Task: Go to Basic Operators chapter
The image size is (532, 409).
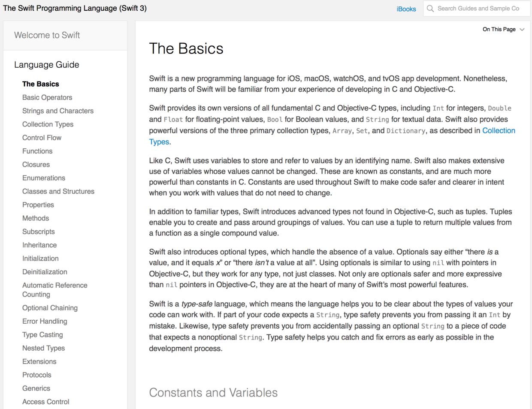Action: coord(47,97)
